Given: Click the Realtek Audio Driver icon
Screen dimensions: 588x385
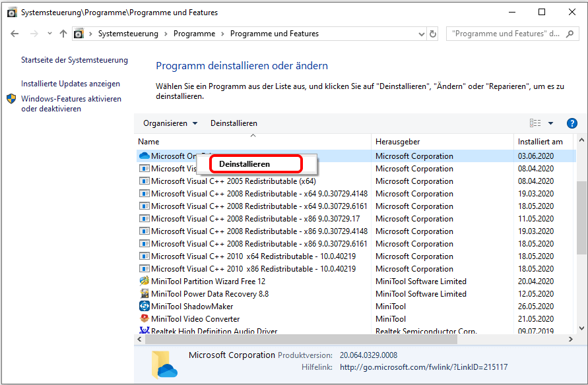Looking at the screenshot, I should (144, 330).
